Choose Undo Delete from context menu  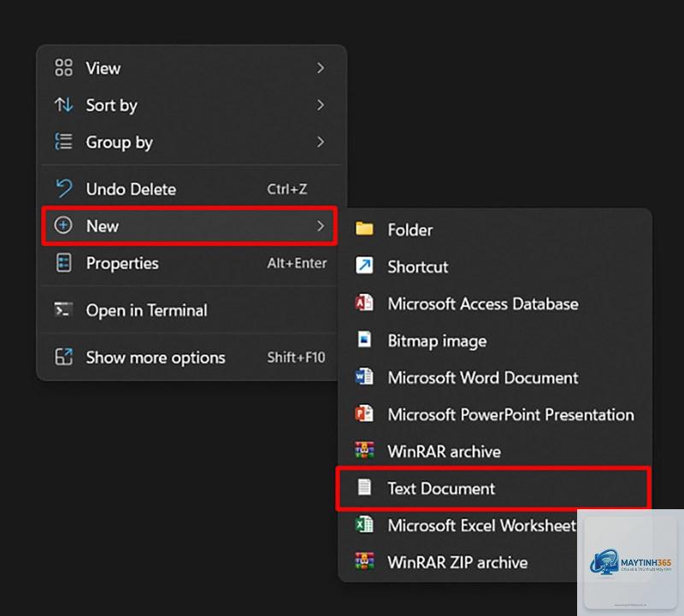point(191,189)
